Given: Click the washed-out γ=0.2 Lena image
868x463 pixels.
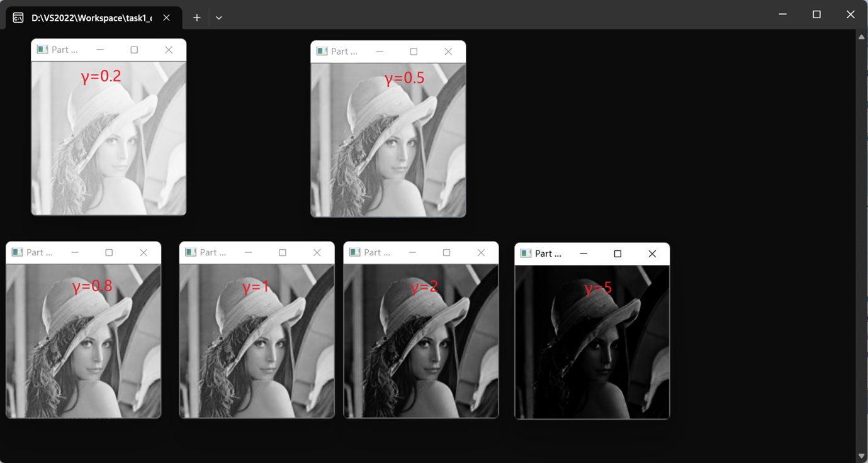Looking at the screenshot, I should [x=109, y=138].
